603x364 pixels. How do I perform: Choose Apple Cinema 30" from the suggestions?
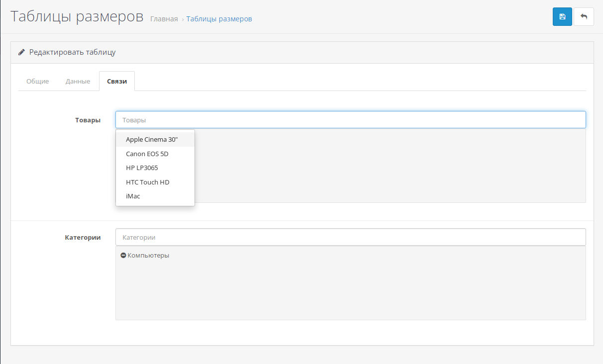pyautogui.click(x=152, y=140)
